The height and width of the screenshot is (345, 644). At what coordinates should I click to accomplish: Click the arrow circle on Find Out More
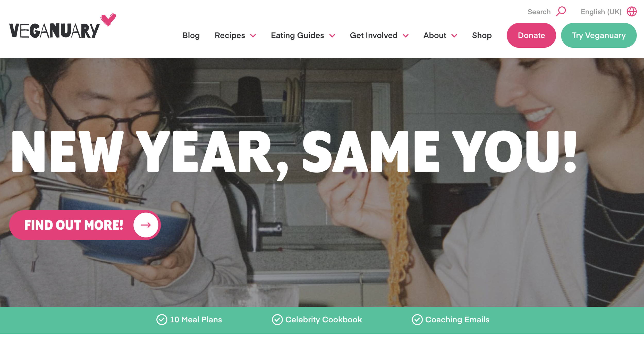146,225
